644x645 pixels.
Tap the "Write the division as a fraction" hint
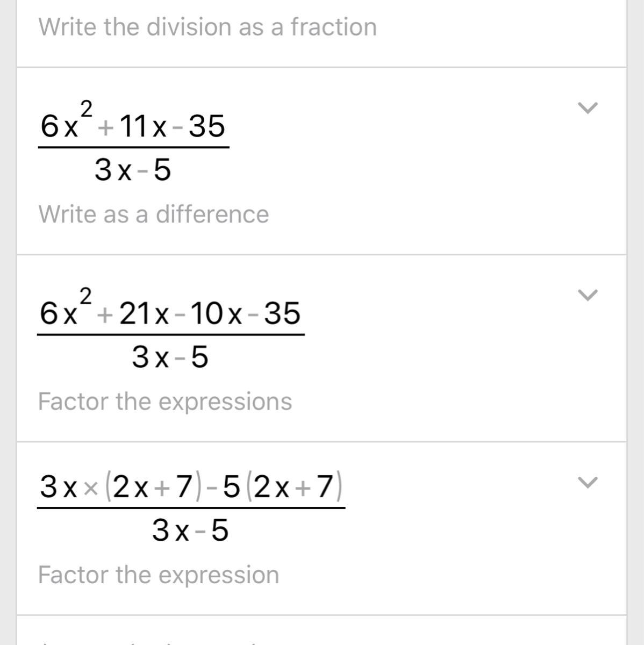(207, 27)
